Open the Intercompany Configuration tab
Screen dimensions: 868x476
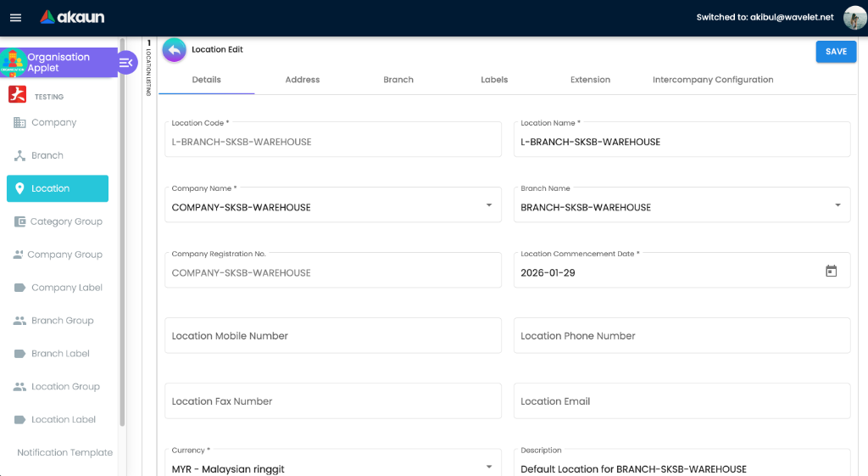tap(713, 80)
